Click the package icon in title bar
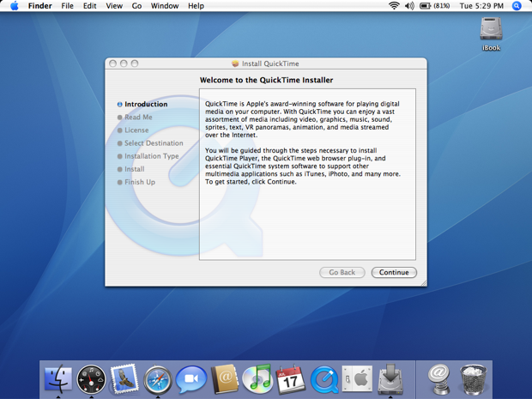The width and height of the screenshot is (532, 399). 235,63
